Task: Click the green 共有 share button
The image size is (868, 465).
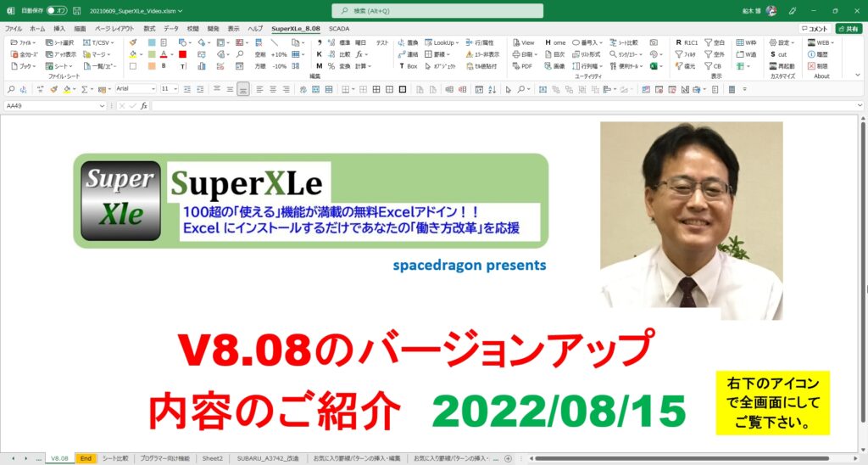Action: coord(849,28)
